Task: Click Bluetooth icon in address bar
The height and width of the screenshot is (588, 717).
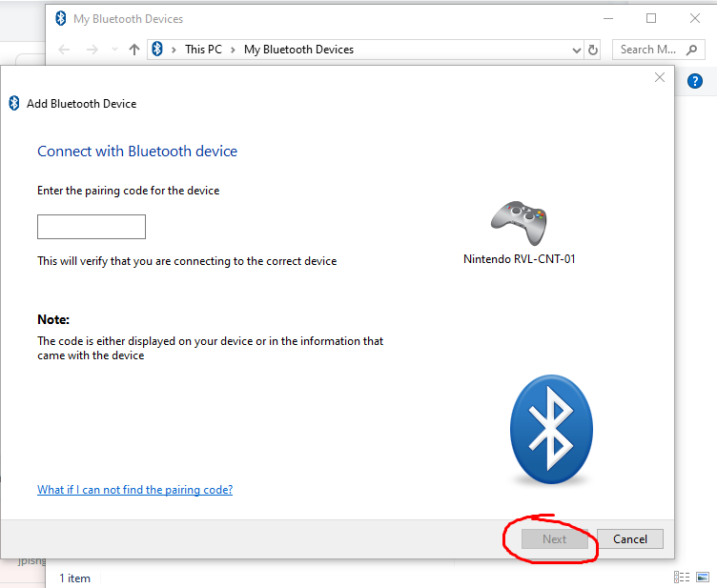Action: pos(157,49)
